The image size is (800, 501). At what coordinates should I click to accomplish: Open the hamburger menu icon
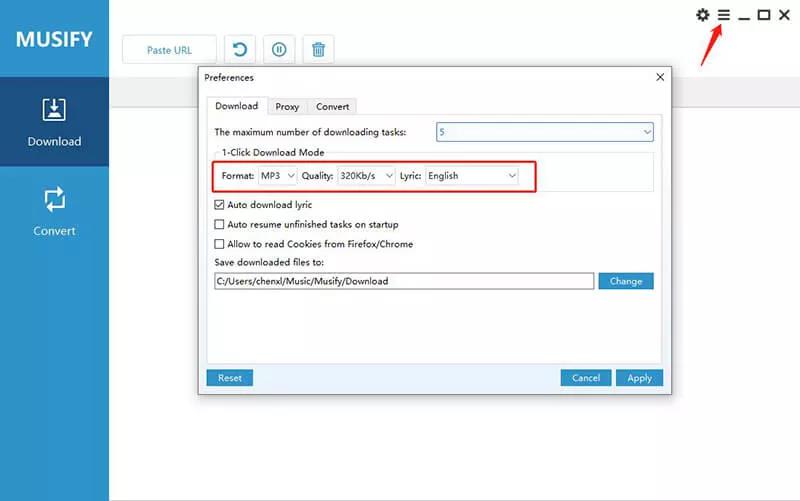coord(723,15)
